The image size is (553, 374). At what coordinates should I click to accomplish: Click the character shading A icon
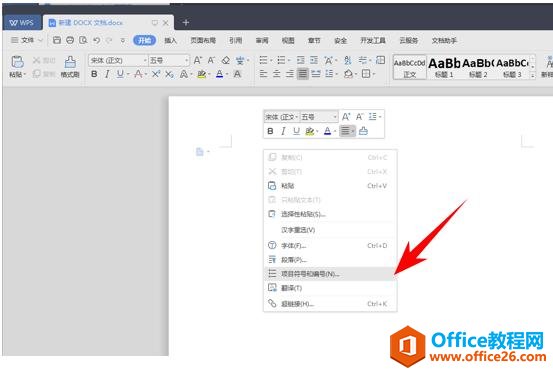coord(237,74)
